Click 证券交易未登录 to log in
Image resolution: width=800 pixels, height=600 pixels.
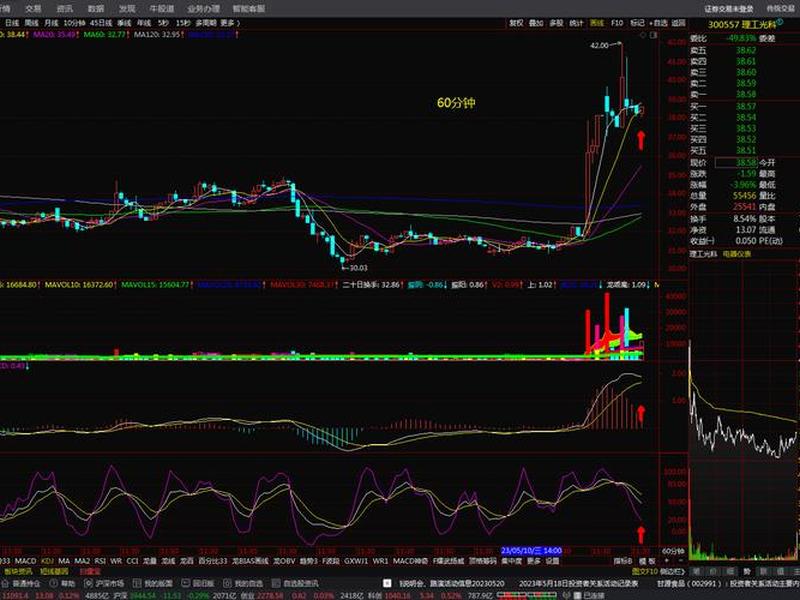coord(729,9)
